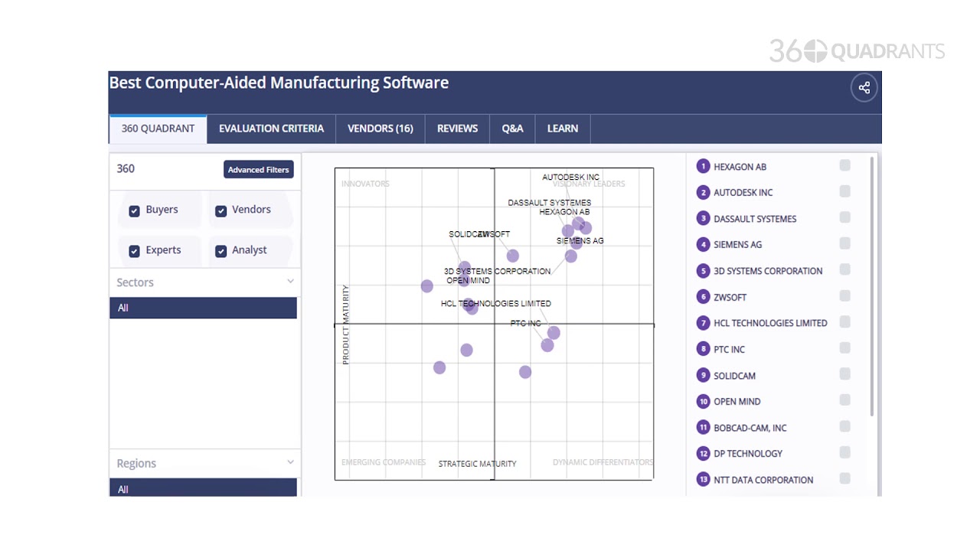Click the OPEN MIND label on chart
This screenshot has width=980, height=551.
468,281
